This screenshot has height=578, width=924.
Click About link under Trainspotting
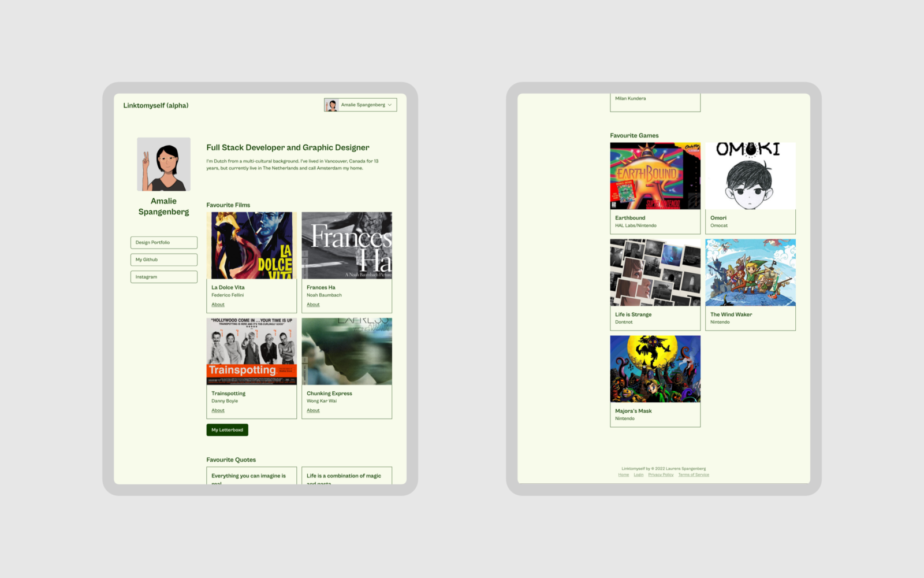(x=218, y=410)
